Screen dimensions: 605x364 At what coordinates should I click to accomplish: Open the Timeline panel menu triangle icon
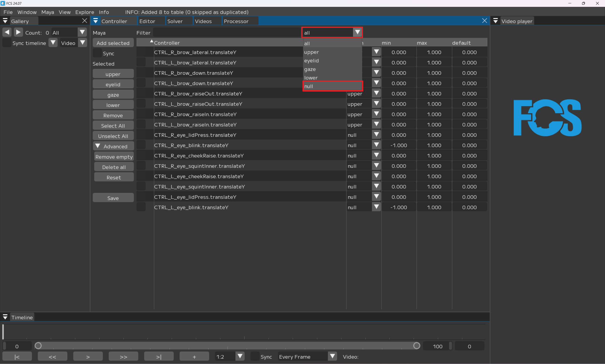pos(5,317)
